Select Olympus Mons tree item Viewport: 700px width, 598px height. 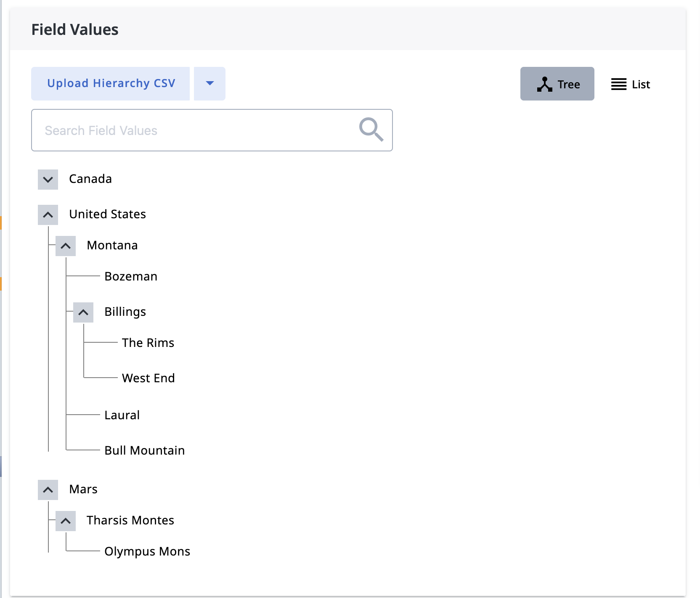coord(147,551)
